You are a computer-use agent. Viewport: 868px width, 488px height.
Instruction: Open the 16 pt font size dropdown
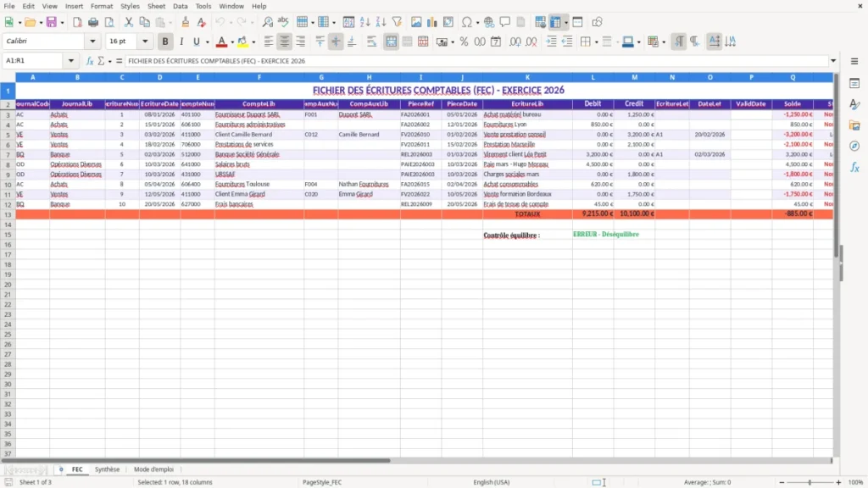(145, 42)
